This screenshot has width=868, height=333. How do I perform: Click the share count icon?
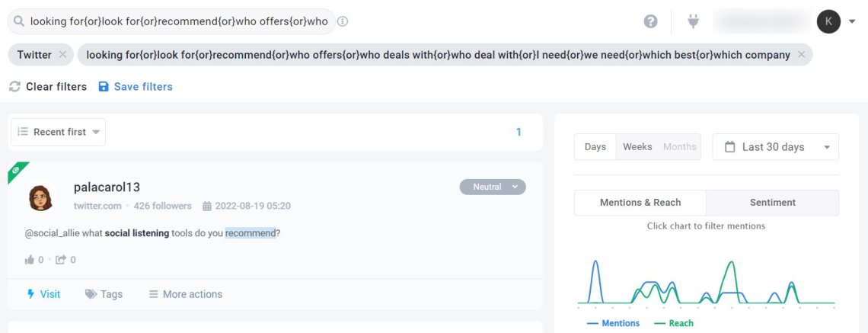coord(61,260)
